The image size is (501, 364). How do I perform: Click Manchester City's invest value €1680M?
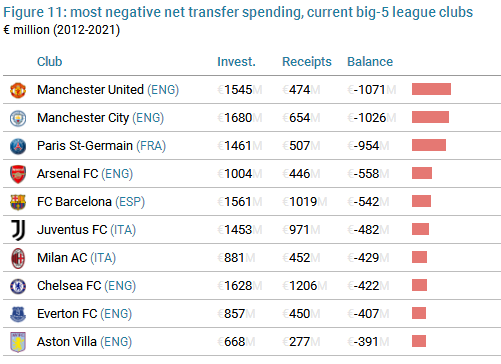point(240,118)
